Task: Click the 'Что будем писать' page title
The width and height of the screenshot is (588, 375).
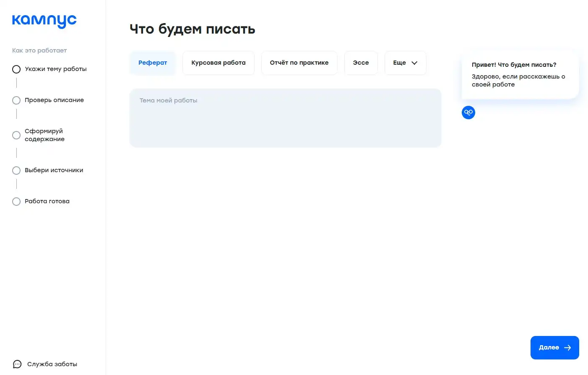Action: [193, 29]
